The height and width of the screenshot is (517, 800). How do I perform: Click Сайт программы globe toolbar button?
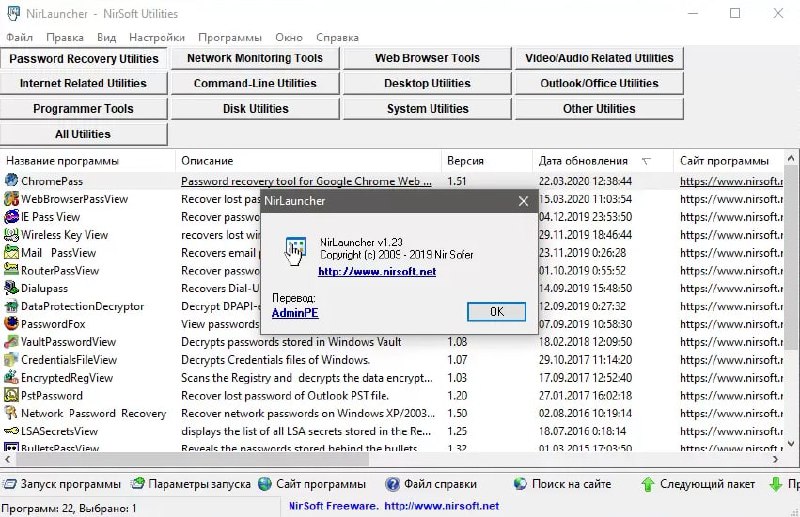[312, 484]
